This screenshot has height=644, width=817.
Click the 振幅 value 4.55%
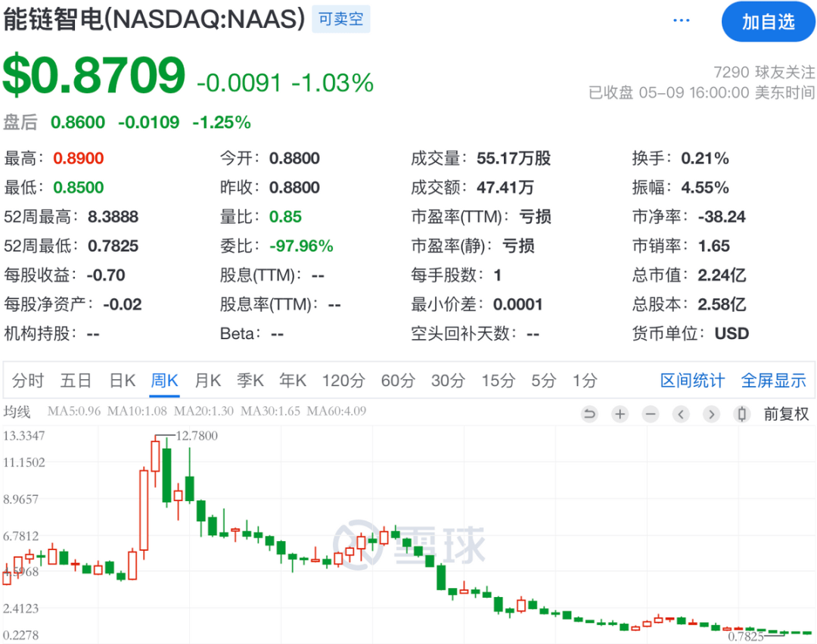tap(705, 188)
